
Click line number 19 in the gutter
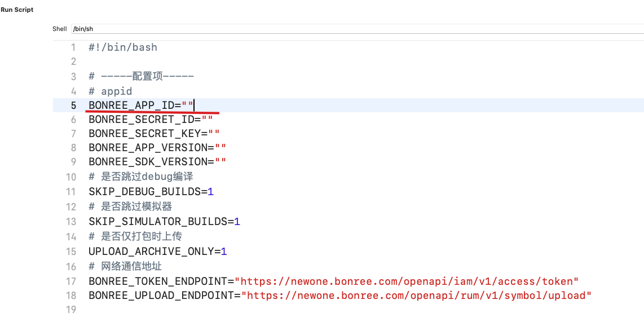pos(70,310)
